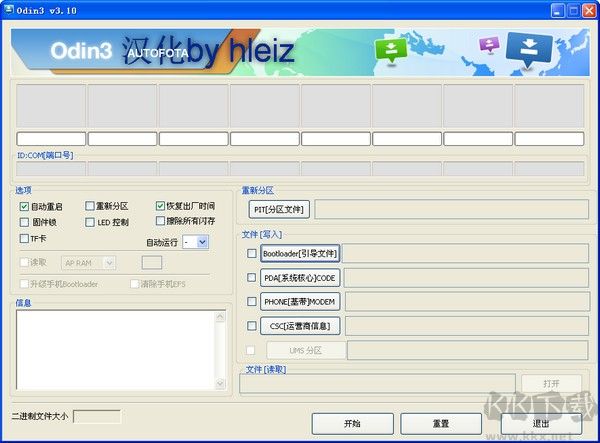The width and height of the screenshot is (600, 443).
Task: Toggle the LED 控制 checkbox
Action: 90,222
